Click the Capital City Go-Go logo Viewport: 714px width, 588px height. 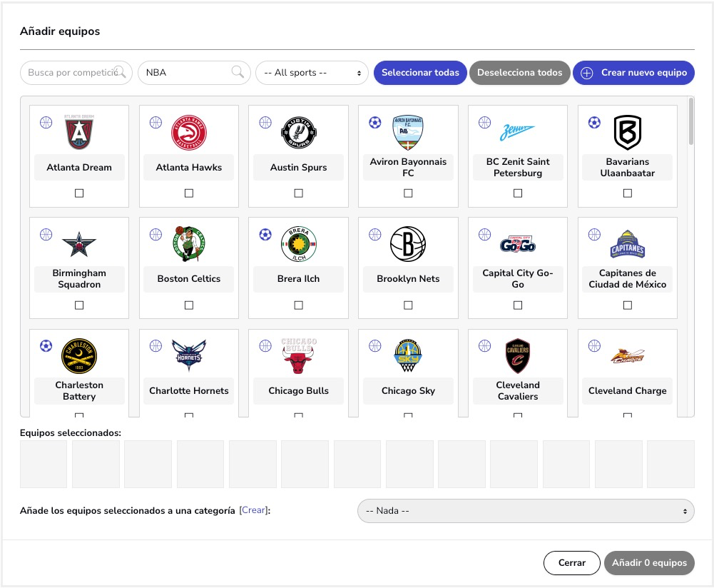[x=518, y=244]
